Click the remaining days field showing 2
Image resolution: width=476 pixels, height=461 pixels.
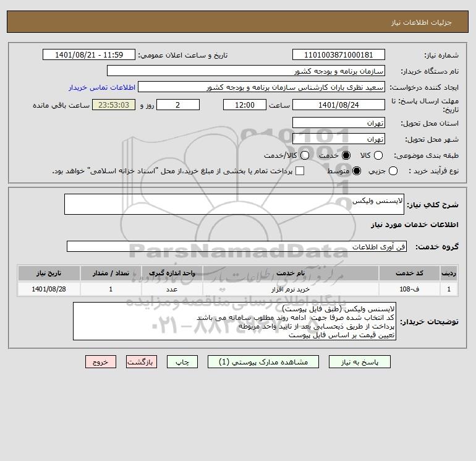point(178,105)
